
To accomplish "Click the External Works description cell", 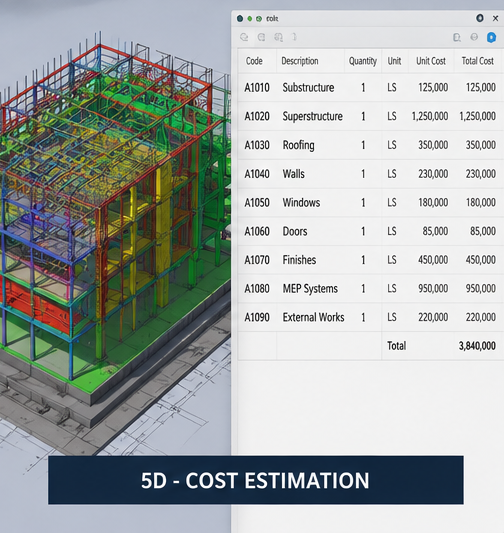I will pos(313,317).
